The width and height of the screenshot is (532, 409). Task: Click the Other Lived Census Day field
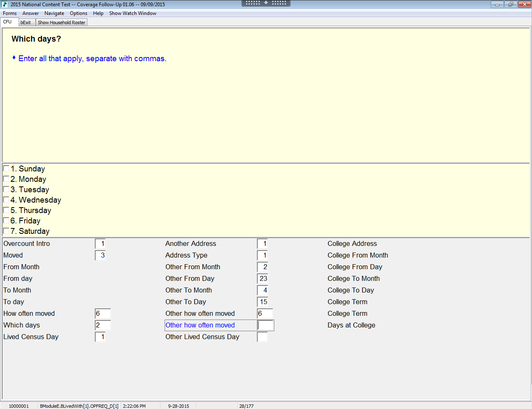[x=262, y=337]
